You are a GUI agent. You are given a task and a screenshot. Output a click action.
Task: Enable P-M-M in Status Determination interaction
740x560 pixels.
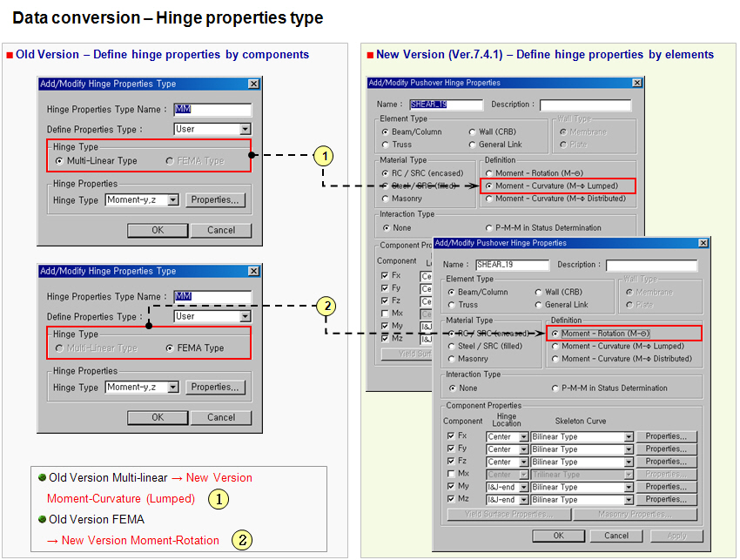pyautogui.click(x=556, y=387)
